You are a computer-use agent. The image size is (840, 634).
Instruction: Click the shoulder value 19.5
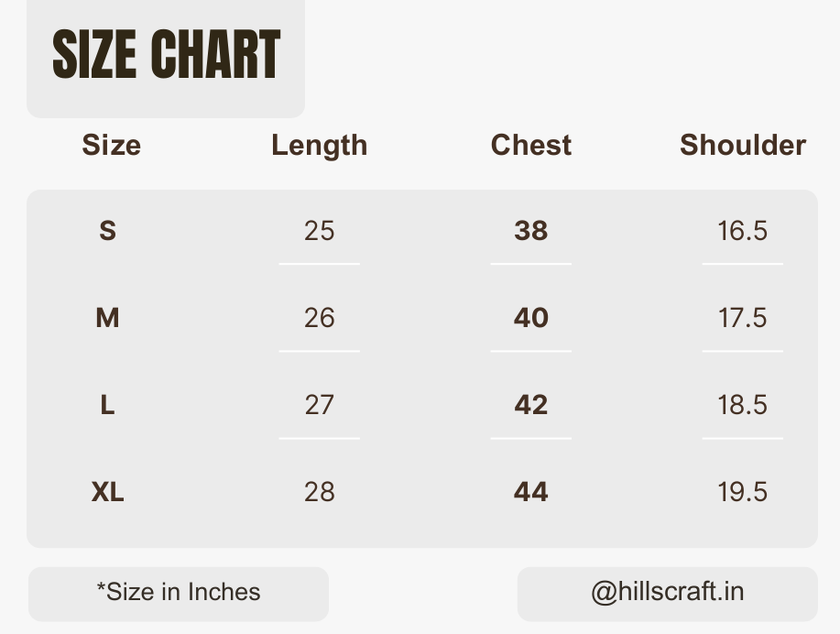pyautogui.click(x=743, y=492)
